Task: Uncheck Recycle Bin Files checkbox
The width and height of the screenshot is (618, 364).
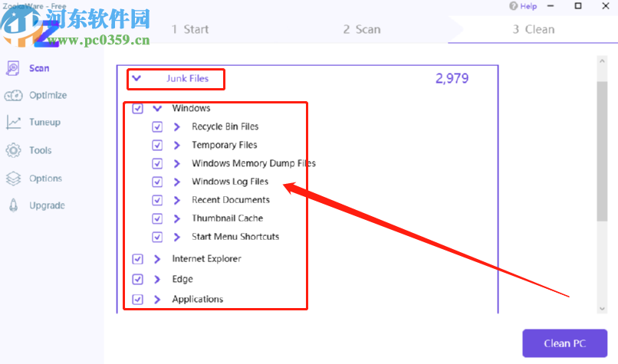Action: click(x=157, y=127)
